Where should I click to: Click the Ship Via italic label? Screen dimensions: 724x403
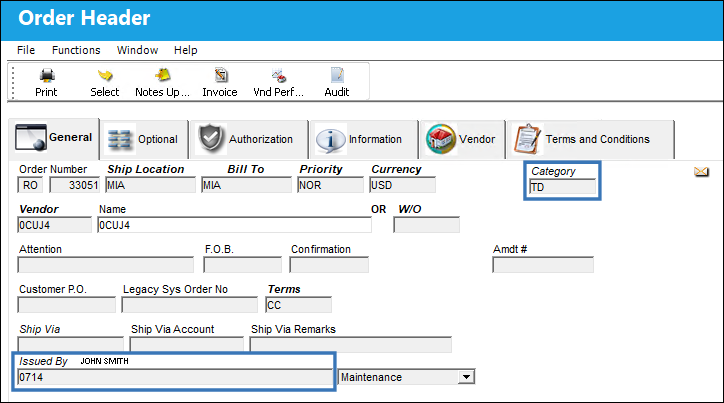pyautogui.click(x=40, y=329)
